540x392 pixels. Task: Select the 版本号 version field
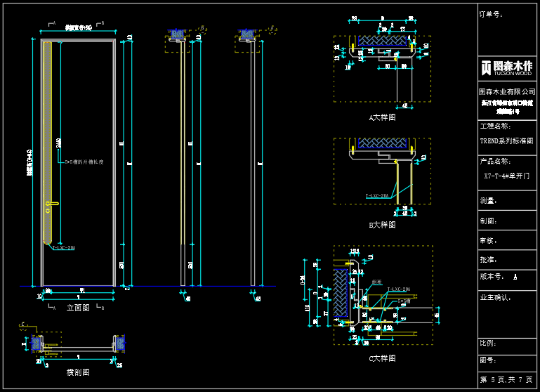point(492,277)
